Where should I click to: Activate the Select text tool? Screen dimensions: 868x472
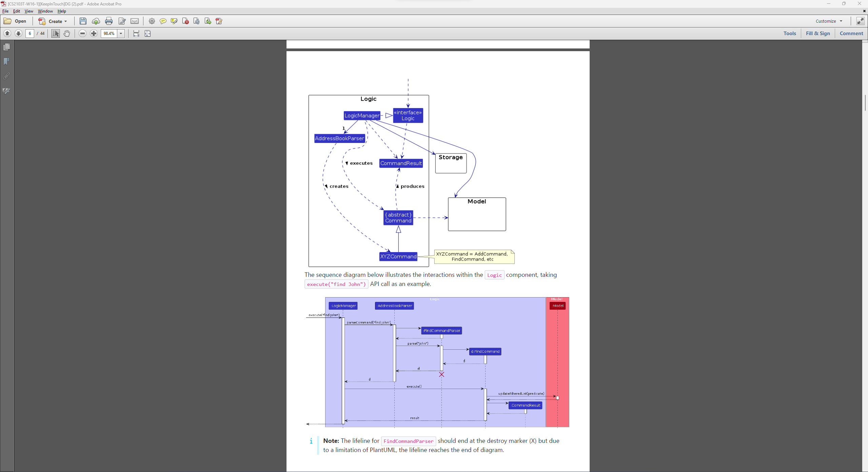tap(56, 33)
